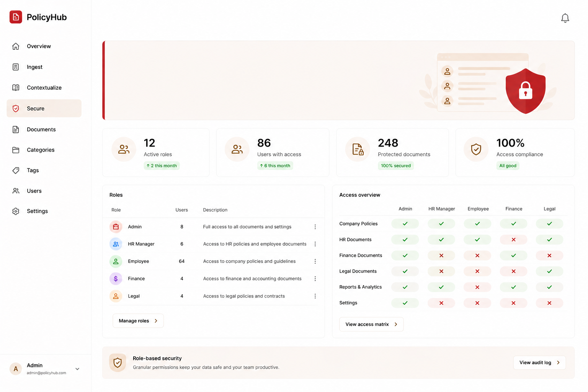Toggle Legal access to Finance Documents
The width and height of the screenshot is (588, 392).
click(x=549, y=255)
